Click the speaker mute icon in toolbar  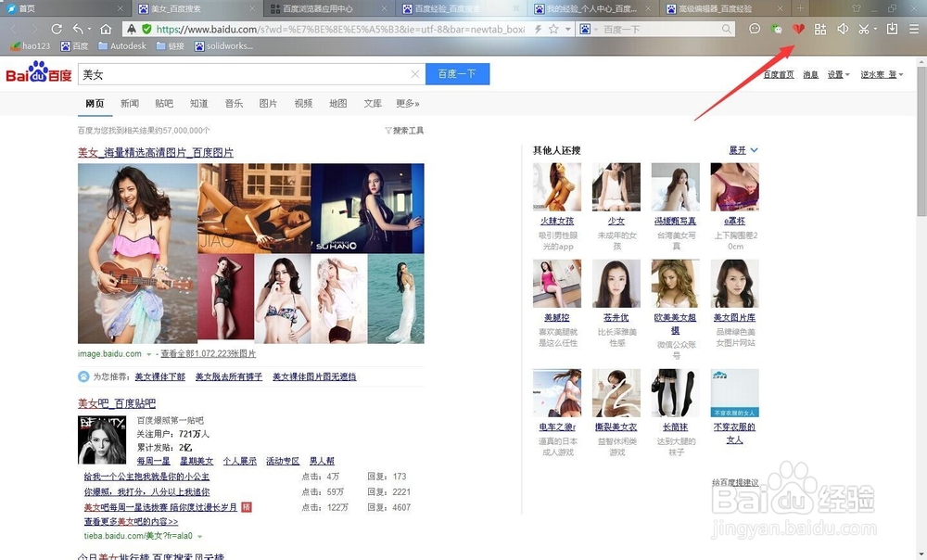click(843, 29)
